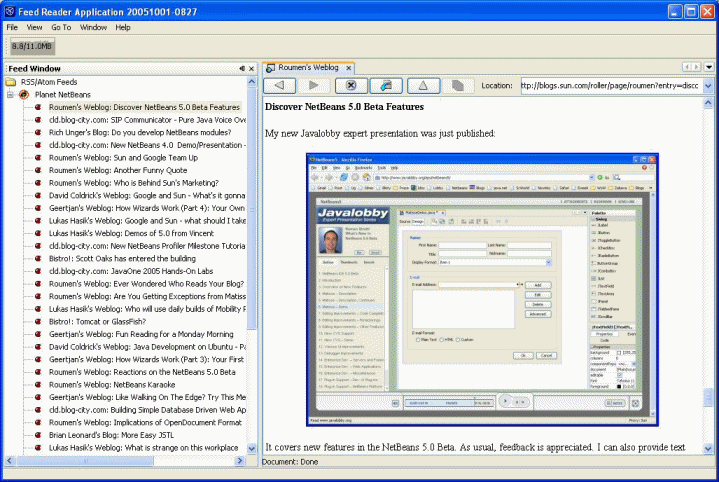719x482 pixels.
Task: Open the Window menu
Action: point(93,27)
